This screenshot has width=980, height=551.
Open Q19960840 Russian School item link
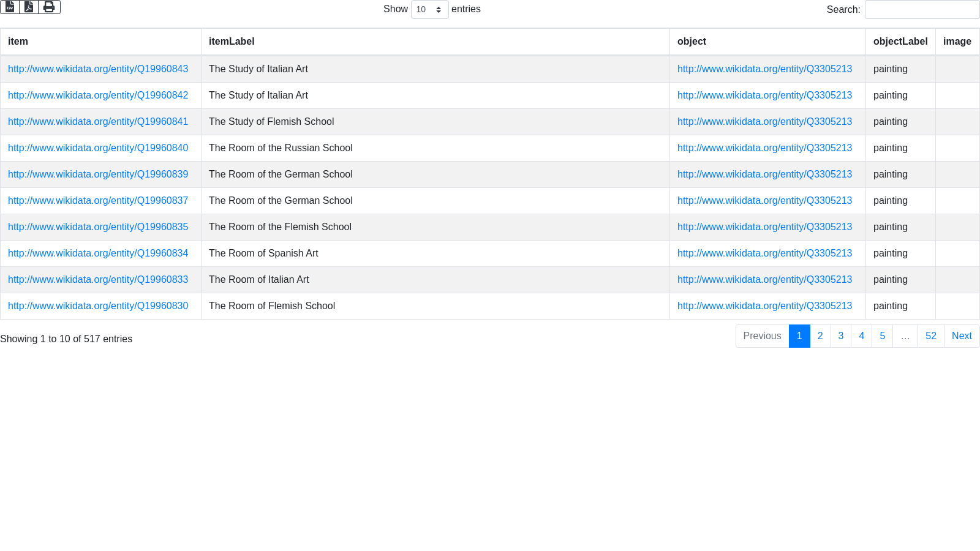98,148
